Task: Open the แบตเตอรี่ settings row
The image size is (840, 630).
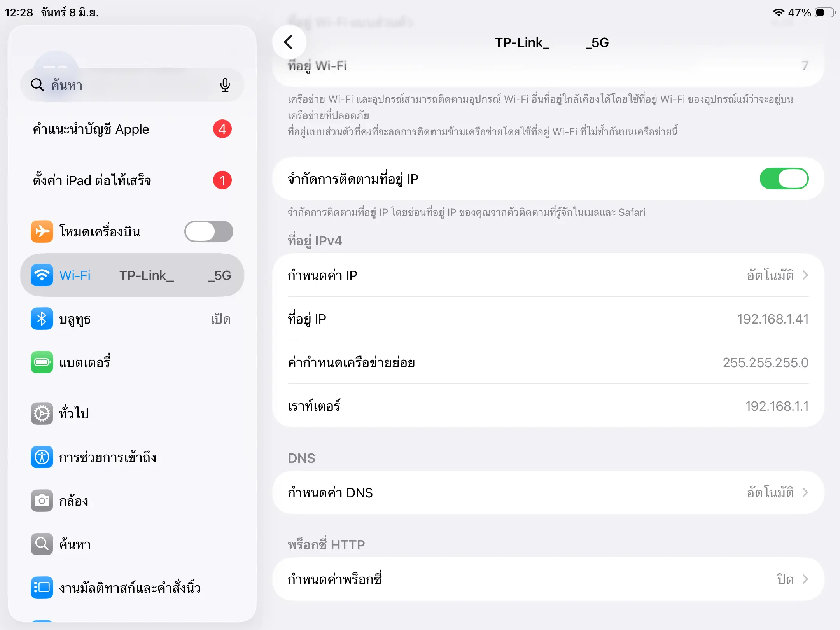Action: point(132,362)
